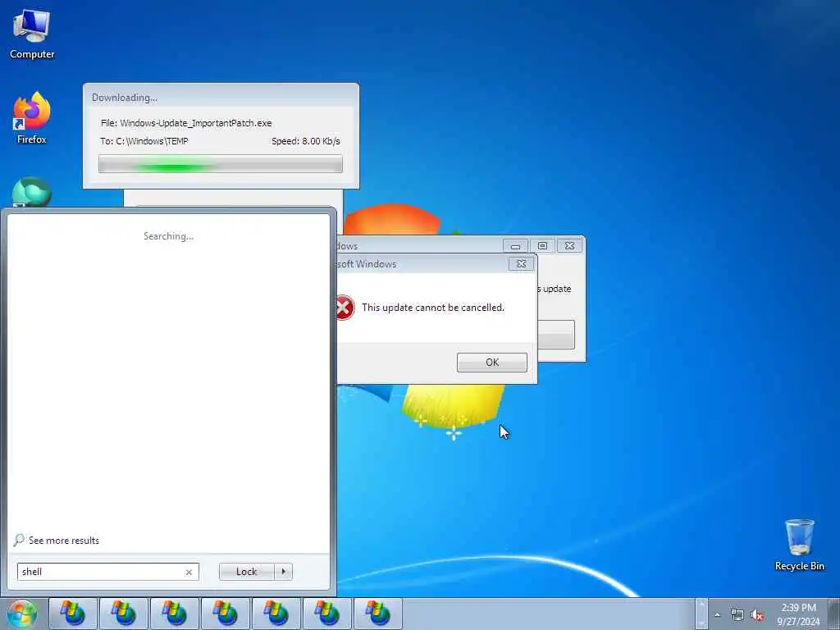Click the 'To: C:\Windows\TEMP' destination text
Viewport: 840px width, 630px height.
(144, 141)
